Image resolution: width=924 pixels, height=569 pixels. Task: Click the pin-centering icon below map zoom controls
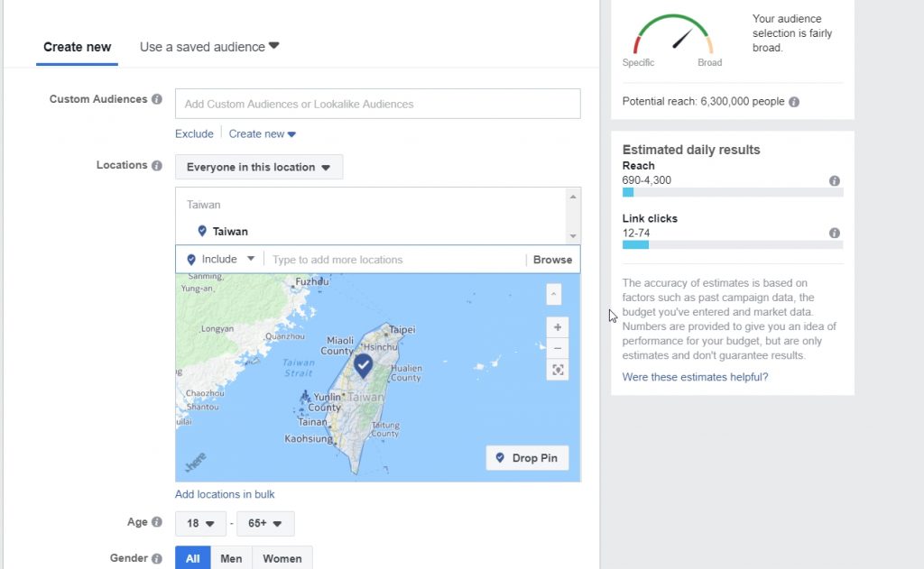558,370
